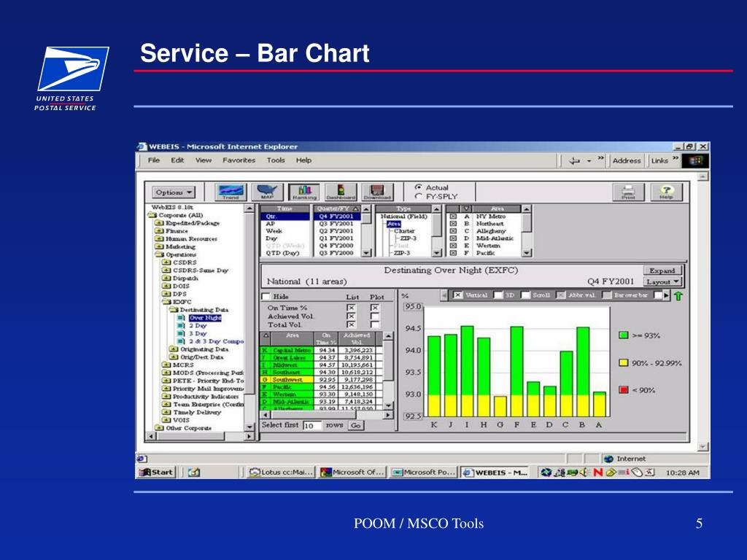Image resolution: width=747 pixels, height=560 pixels.
Task: Open the View menu
Action: coord(204,160)
